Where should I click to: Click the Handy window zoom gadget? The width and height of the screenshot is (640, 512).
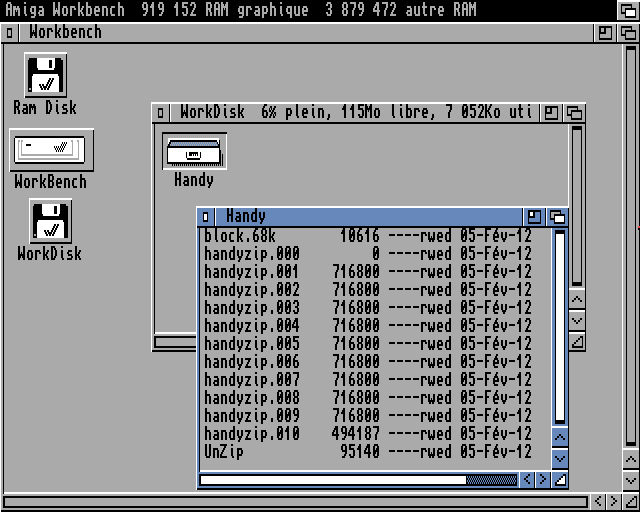[535, 217]
